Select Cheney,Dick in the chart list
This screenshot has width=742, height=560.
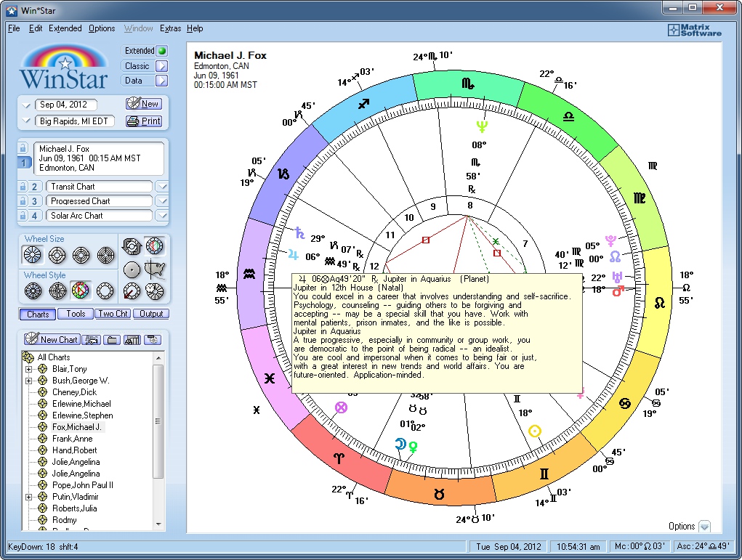pyautogui.click(x=74, y=392)
